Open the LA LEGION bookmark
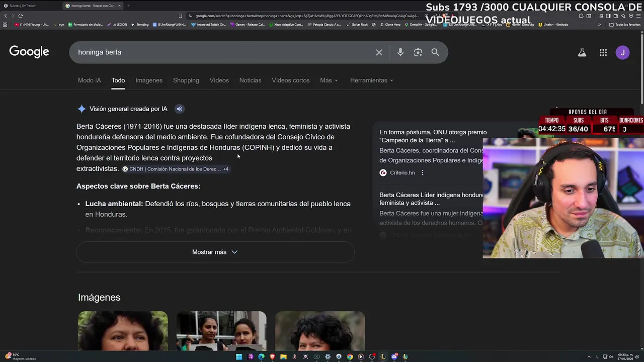The width and height of the screenshot is (644, 362). click(117, 25)
